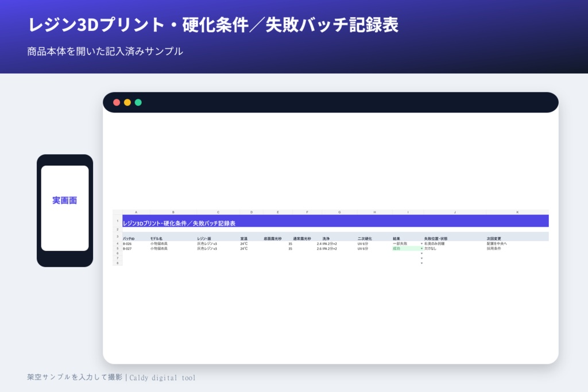Viewport: 588px width, 392px height.
Task: Click the red window dot
Action: pos(117,102)
